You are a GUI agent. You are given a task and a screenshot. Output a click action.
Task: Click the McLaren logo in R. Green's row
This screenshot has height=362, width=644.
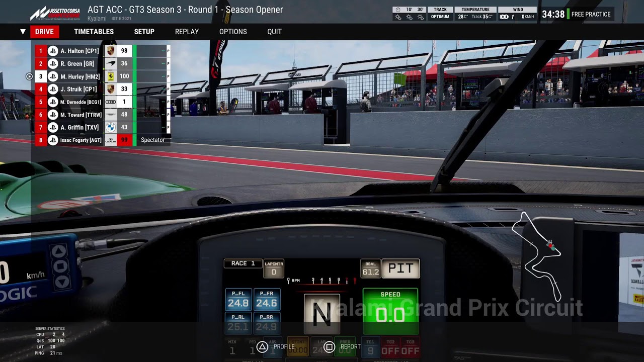coord(111,64)
